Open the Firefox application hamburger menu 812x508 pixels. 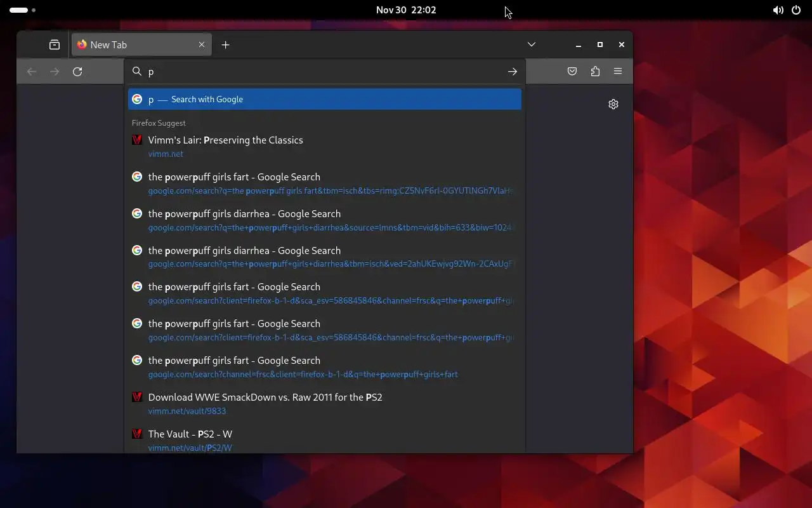(x=618, y=72)
